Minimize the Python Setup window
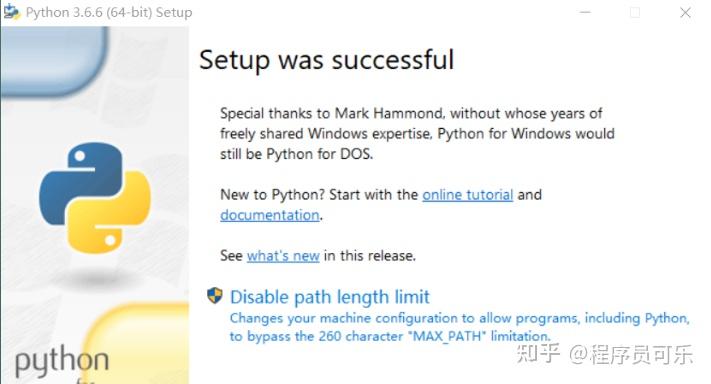This screenshot has height=384, width=711. pyautogui.click(x=585, y=12)
